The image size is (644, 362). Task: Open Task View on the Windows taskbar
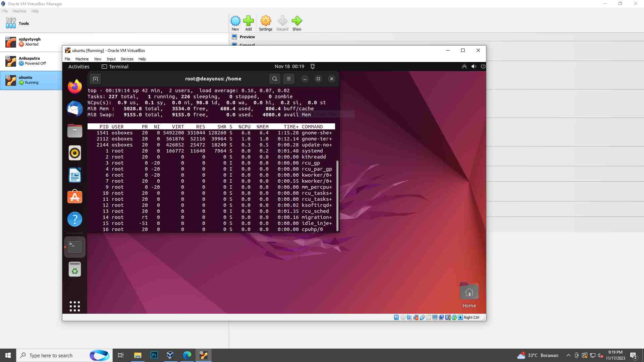[121, 355]
